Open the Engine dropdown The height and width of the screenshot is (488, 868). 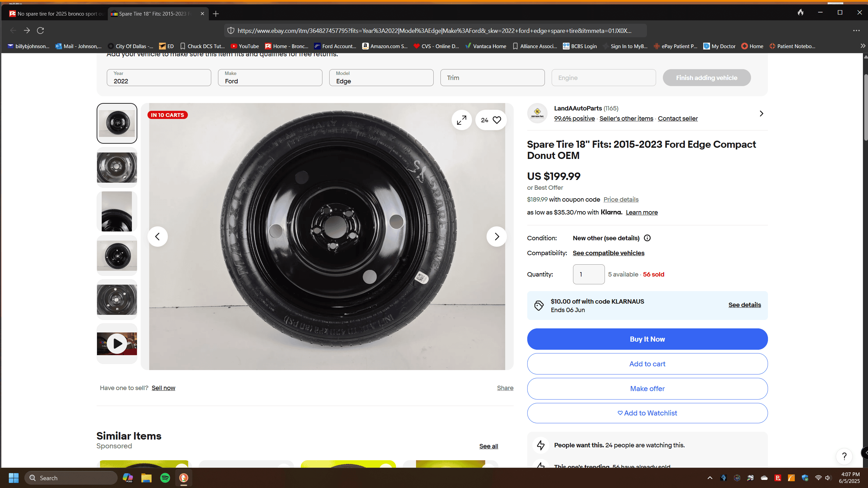604,78
